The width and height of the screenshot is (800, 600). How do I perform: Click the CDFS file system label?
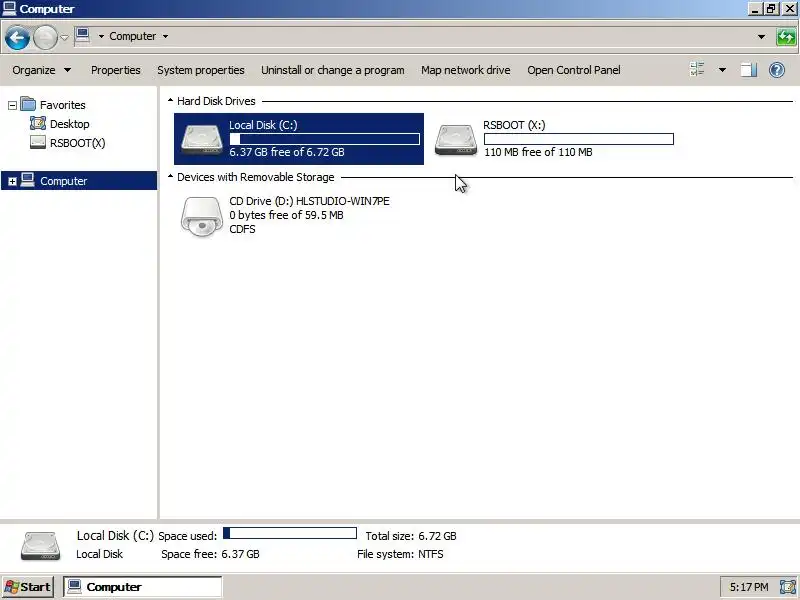pos(242,229)
